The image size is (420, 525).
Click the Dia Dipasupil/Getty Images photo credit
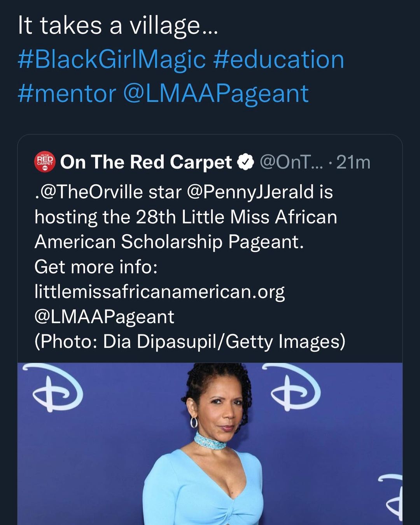pos(224,341)
